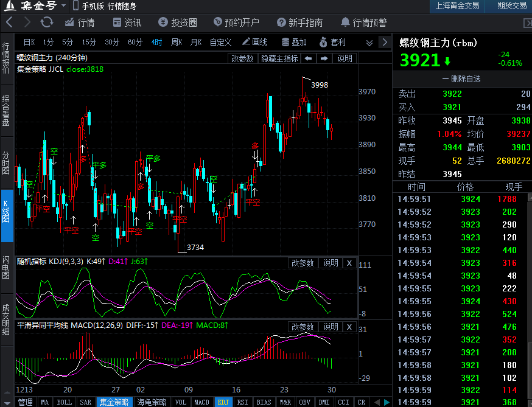Open the 画线 drawing tool
The height and width of the screenshot is (407, 532).
pos(254,42)
